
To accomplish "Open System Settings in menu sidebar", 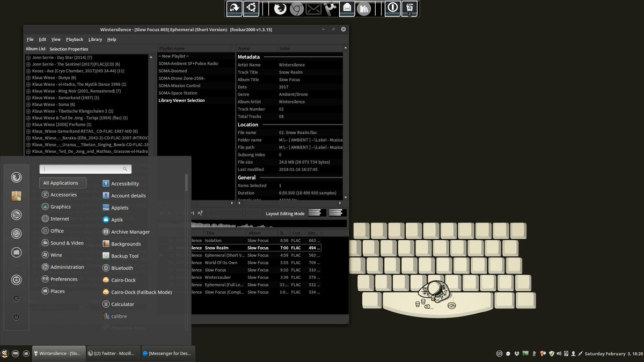I will (x=17, y=215).
